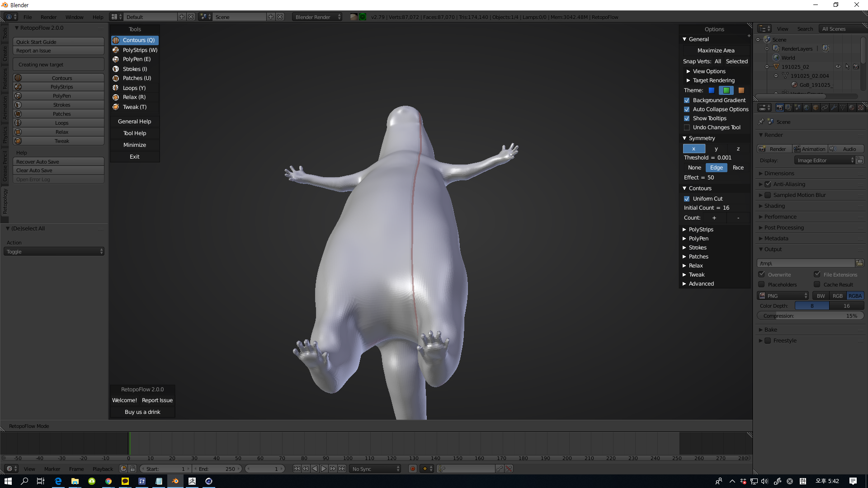Open the Modifiers wrench tab icon
The image size is (868, 488).
(x=834, y=108)
